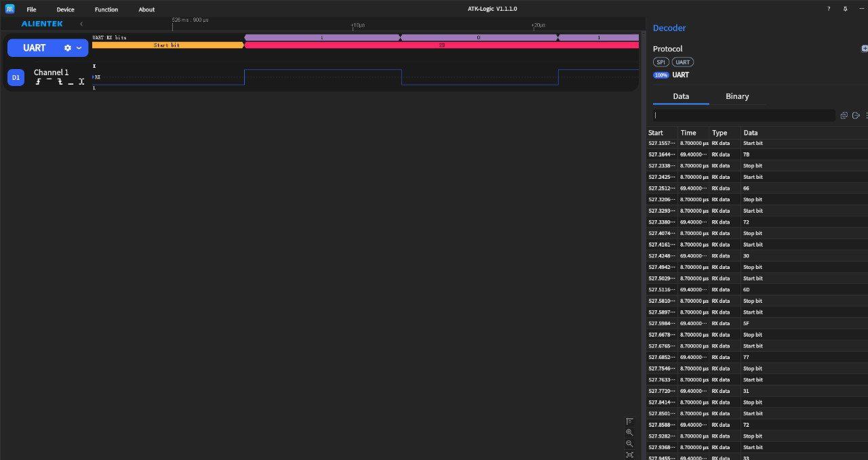Select the decoded row with data 66
Screen dimensions: 868x460
[757, 188]
